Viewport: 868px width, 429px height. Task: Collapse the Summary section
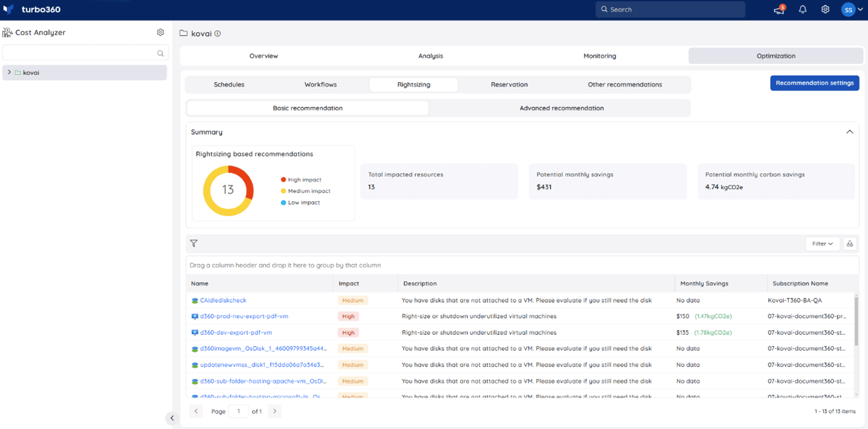849,132
